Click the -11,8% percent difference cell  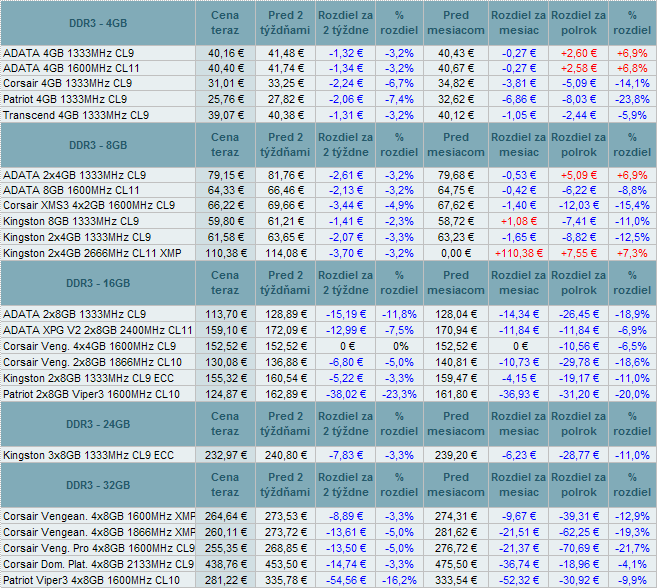[x=399, y=314]
